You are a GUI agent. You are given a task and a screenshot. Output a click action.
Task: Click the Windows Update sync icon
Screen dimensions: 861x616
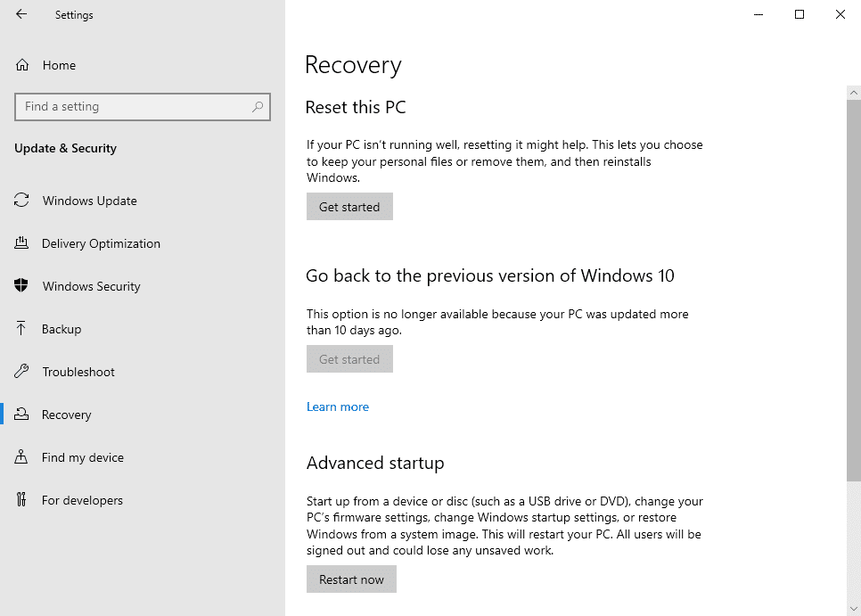click(x=21, y=200)
